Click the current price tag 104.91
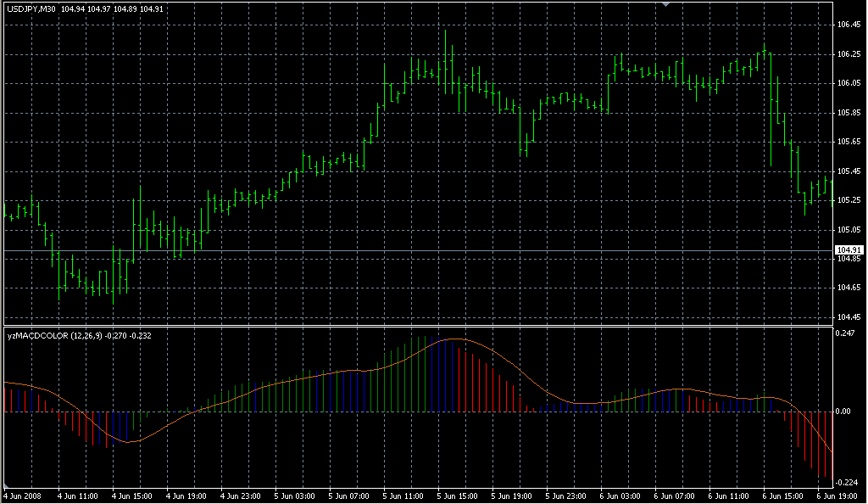868x504 pixels. pyautogui.click(x=849, y=250)
